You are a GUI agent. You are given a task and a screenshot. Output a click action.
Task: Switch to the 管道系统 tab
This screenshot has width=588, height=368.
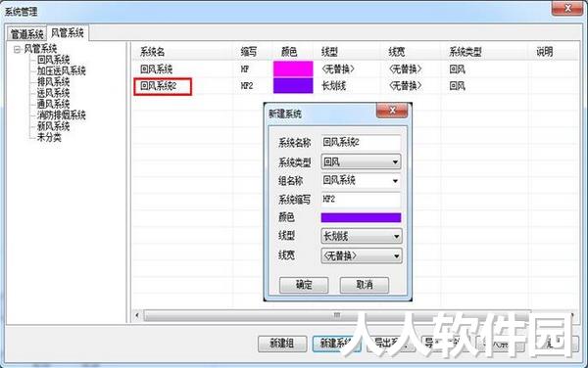coord(26,34)
